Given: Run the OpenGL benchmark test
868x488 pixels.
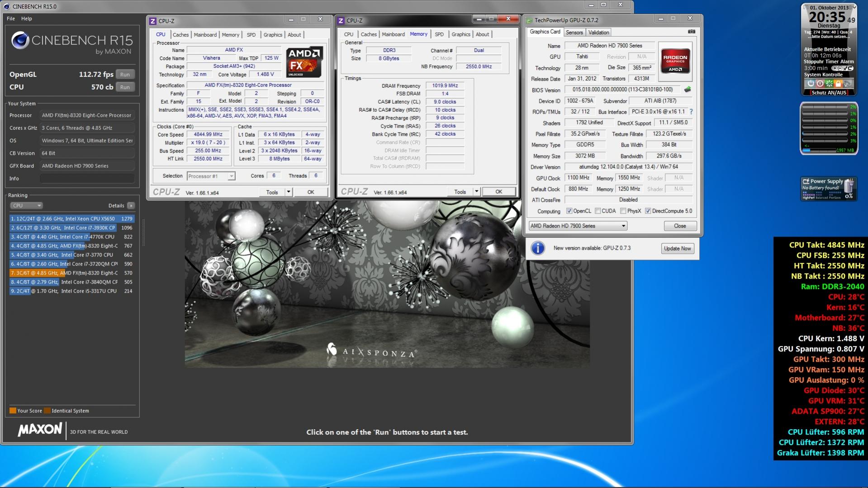Looking at the screenshot, I should click(x=125, y=75).
